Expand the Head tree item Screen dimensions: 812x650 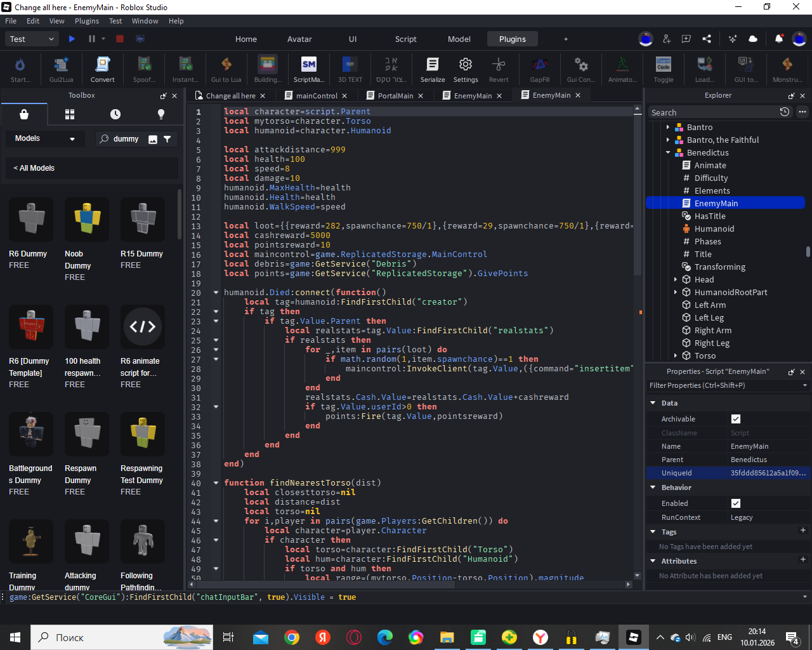[x=676, y=279]
